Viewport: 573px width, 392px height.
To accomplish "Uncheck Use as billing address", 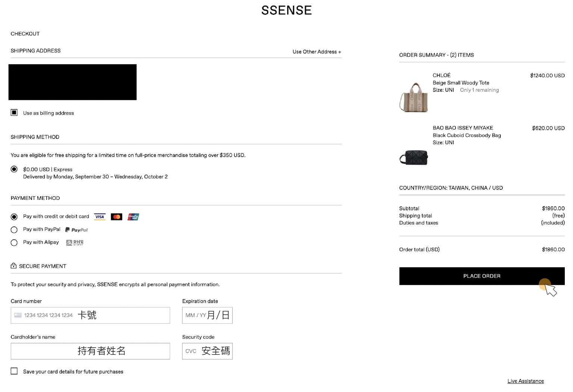I will pos(14,113).
